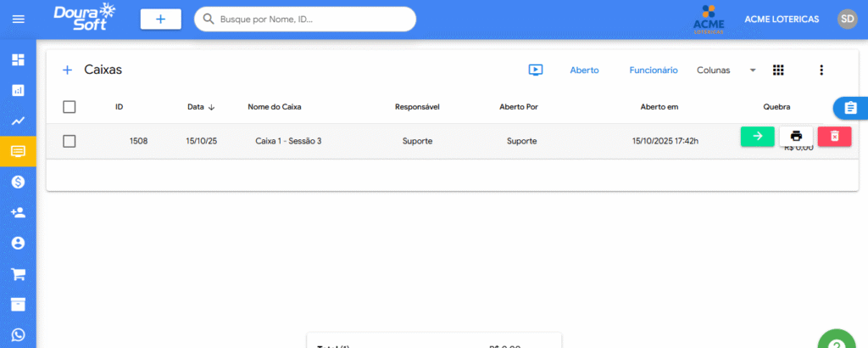Screen dimensions: 868x348
Task: Click the white plus button in top bar
Action: tap(161, 19)
